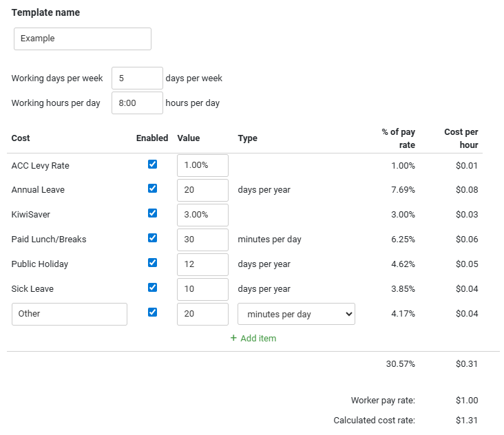Image resolution: width=504 pixels, height=435 pixels.
Task: Focus the KiwiSaver percentage value field
Action: 202,215
